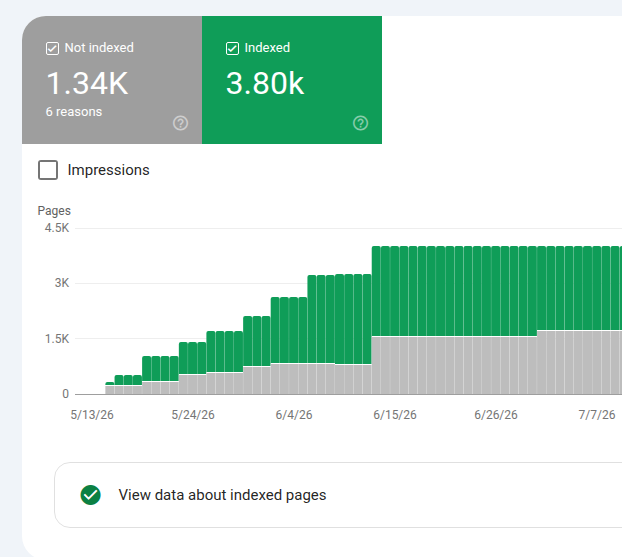Click the 6/4/26 date label

tap(294, 415)
